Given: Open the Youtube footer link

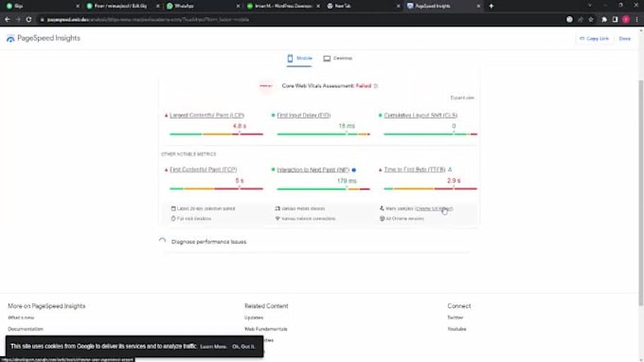Looking at the screenshot, I should click(456, 329).
